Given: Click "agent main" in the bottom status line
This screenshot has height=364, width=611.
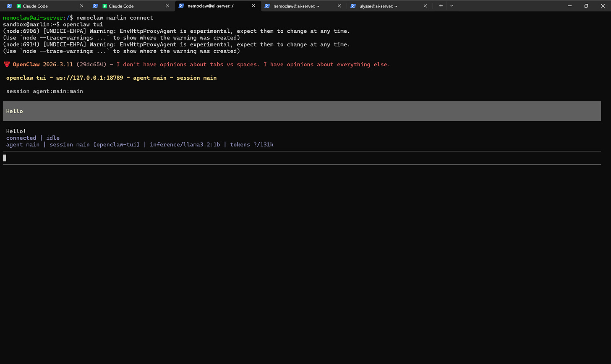Looking at the screenshot, I should (23, 145).
